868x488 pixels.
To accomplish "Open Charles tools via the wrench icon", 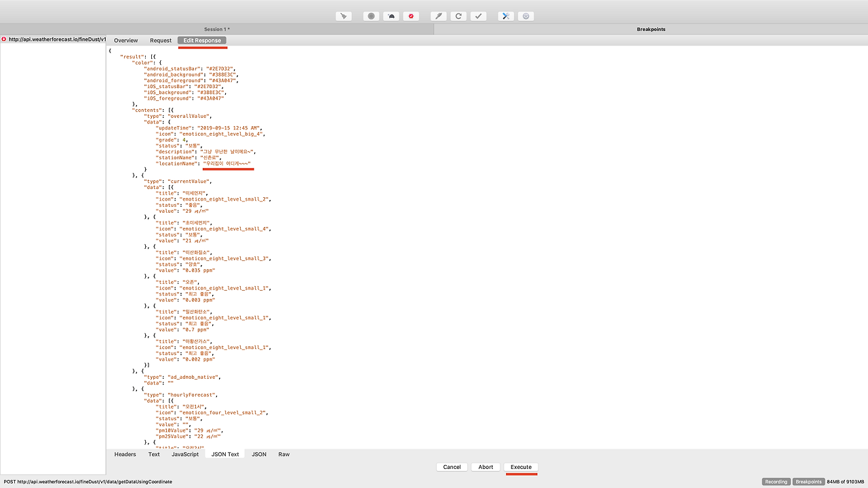I will [x=505, y=16].
